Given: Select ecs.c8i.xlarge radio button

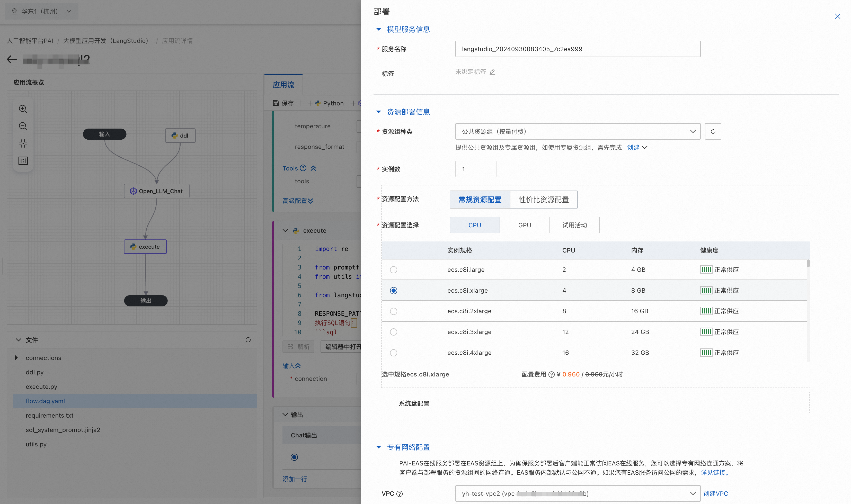Looking at the screenshot, I should pos(393,290).
